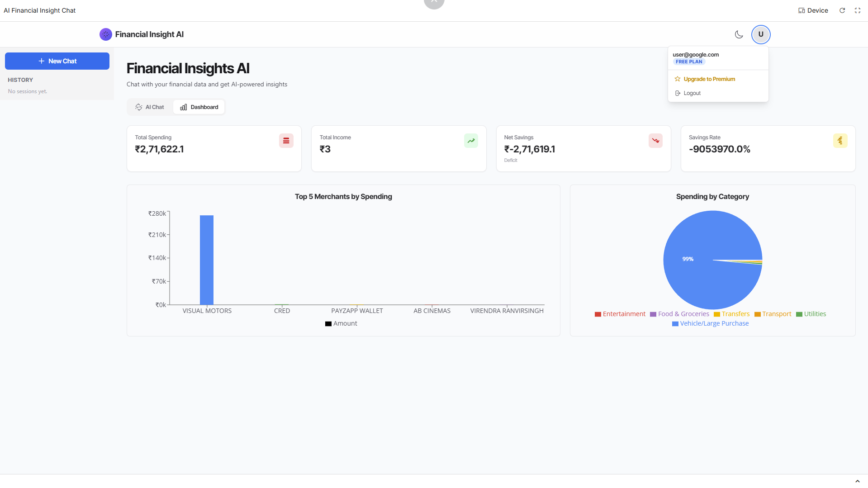Toggle the Entertainment category in the pie legend
The height and width of the screenshot is (488, 868).
[x=620, y=313]
